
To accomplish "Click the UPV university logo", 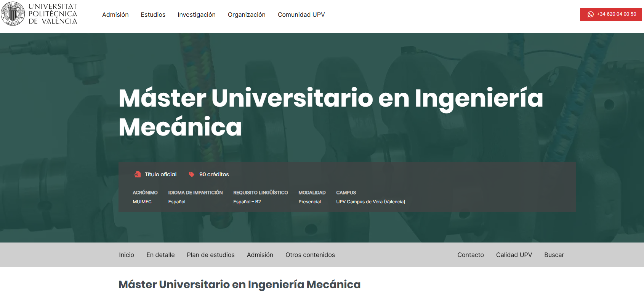I will click(x=39, y=14).
